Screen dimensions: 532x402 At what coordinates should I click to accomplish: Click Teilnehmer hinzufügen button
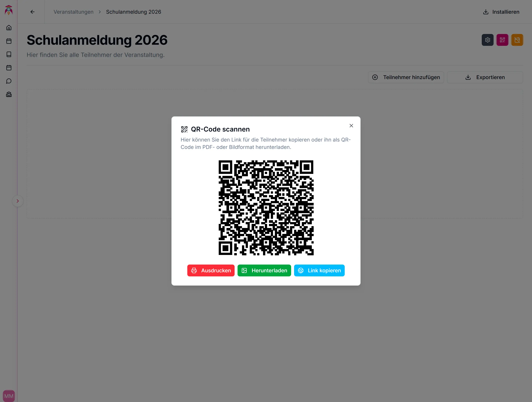click(406, 77)
